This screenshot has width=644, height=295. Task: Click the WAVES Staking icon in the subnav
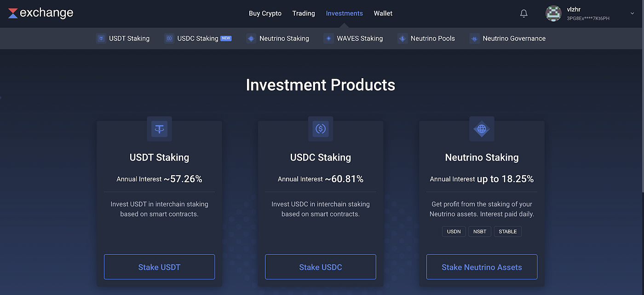328,38
